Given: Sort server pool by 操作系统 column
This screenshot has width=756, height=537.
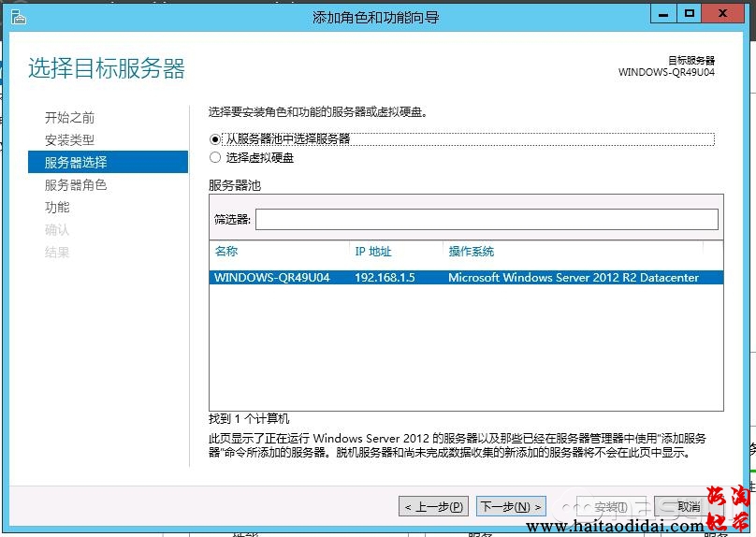Looking at the screenshot, I should pos(571,252).
